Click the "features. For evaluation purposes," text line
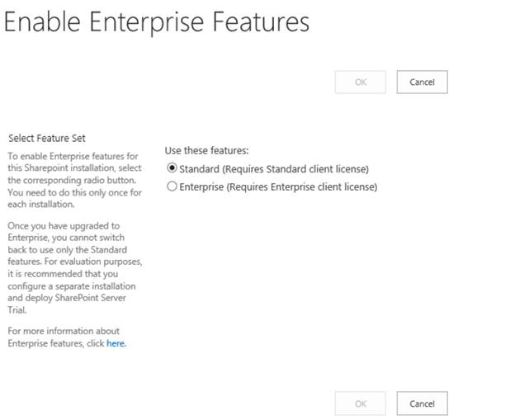 [x=74, y=262]
